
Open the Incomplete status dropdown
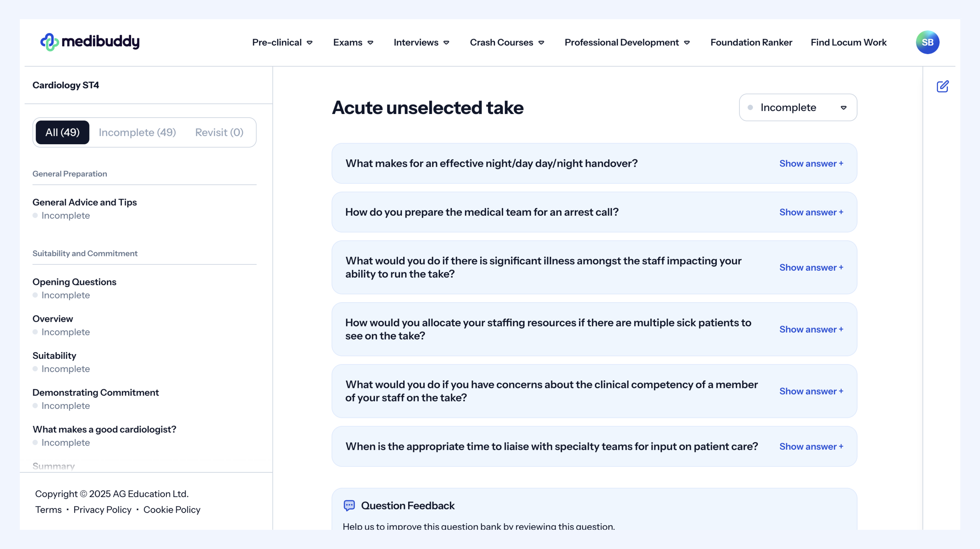click(798, 107)
